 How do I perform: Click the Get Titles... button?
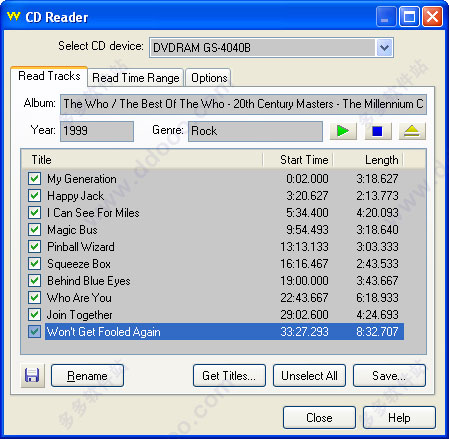point(229,376)
